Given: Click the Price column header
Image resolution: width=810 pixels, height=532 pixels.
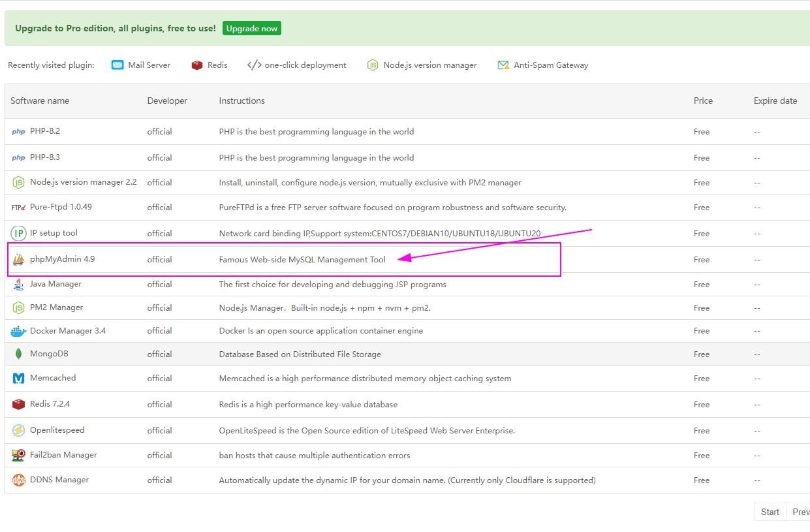Looking at the screenshot, I should point(703,101).
